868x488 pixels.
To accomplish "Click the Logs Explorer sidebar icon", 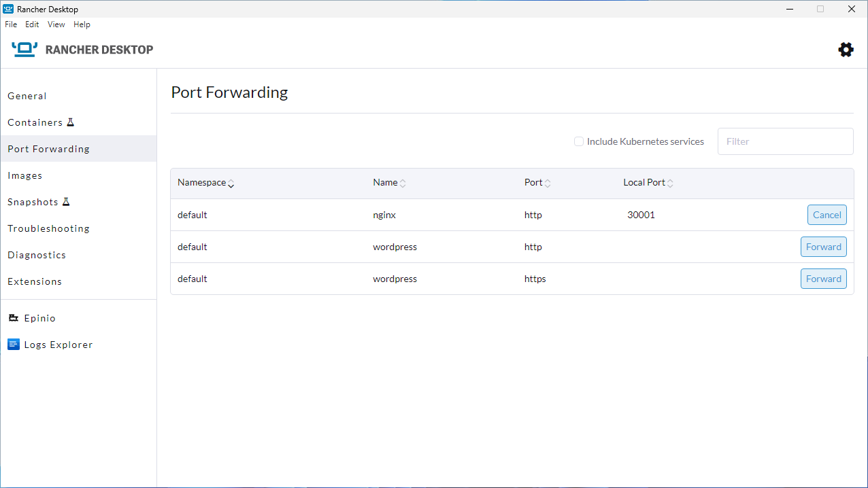I will [x=14, y=344].
